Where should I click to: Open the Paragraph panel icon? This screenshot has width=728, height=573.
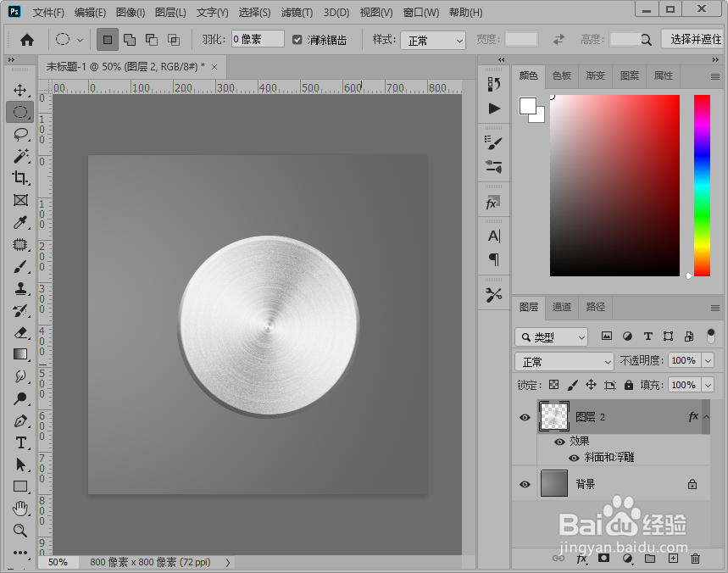494,259
